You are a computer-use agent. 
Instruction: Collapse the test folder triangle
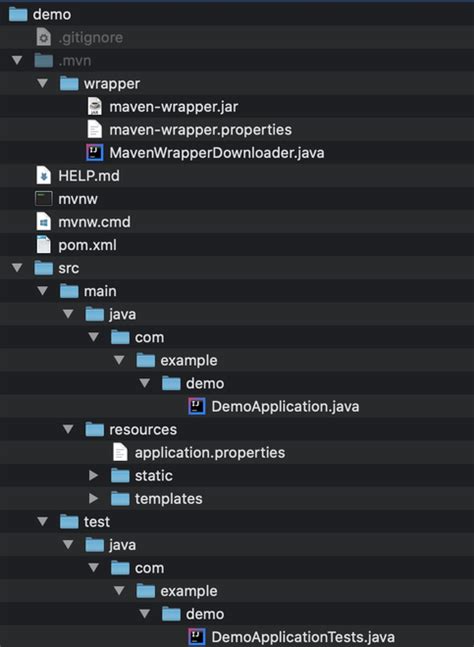[x=42, y=522]
